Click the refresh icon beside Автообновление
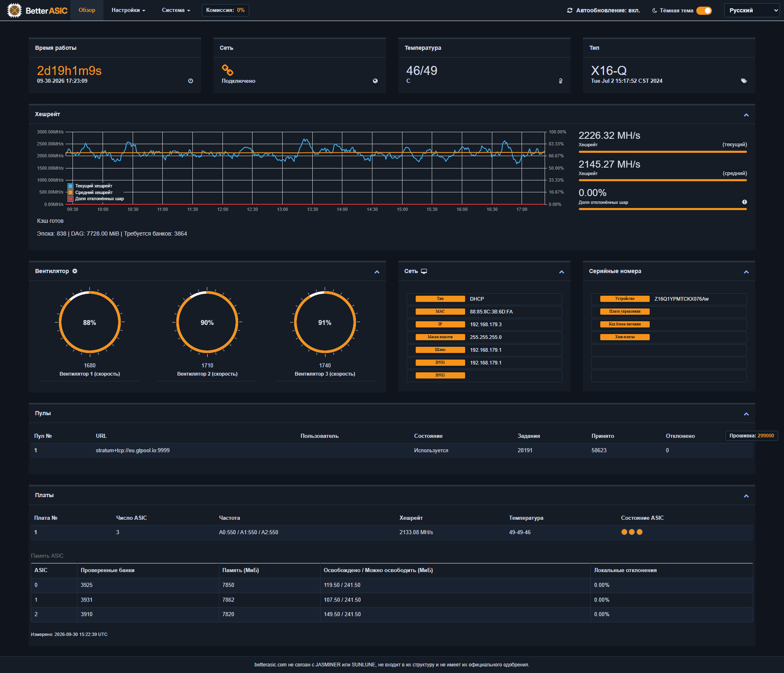The image size is (784, 673). pos(570,10)
